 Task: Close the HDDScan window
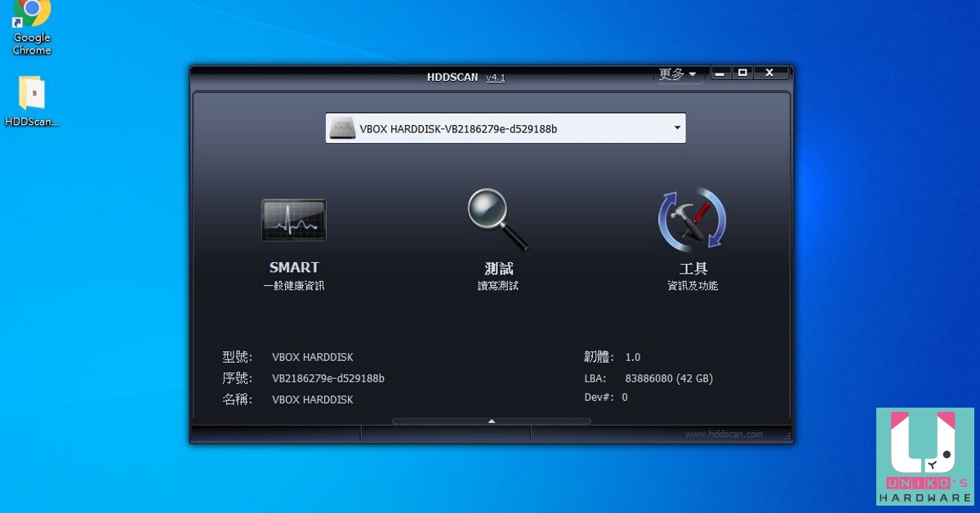point(769,73)
